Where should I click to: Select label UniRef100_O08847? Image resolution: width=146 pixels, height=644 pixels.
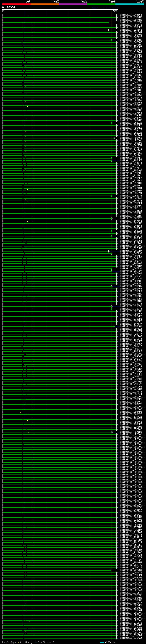pos(131,509)
